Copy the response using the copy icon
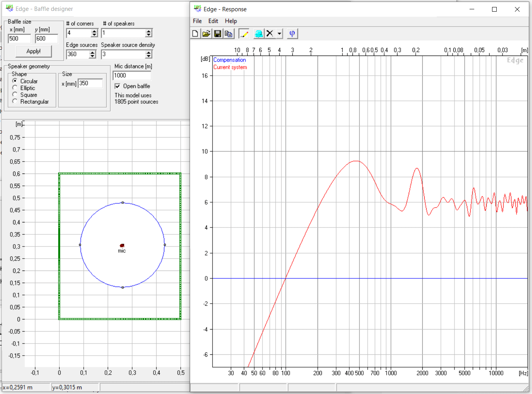The image size is (532, 394). 229,34
